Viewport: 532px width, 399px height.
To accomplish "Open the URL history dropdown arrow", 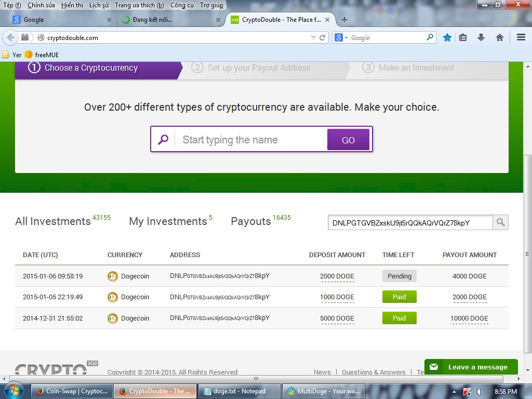I will pyautogui.click(x=313, y=37).
